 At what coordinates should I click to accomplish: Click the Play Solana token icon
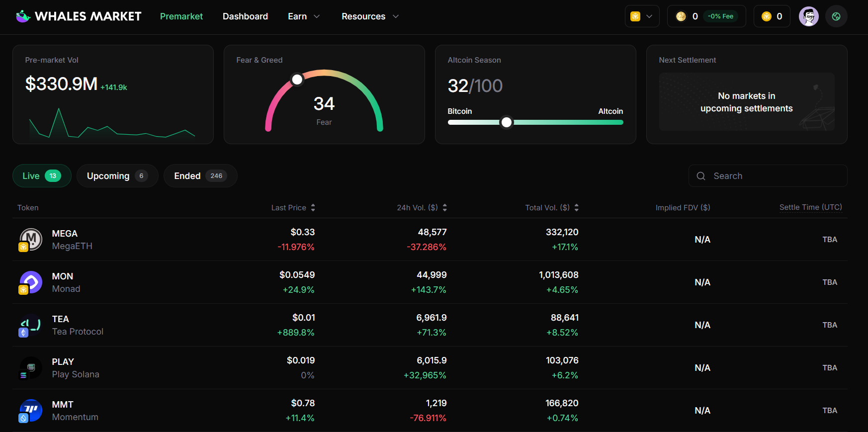point(31,367)
